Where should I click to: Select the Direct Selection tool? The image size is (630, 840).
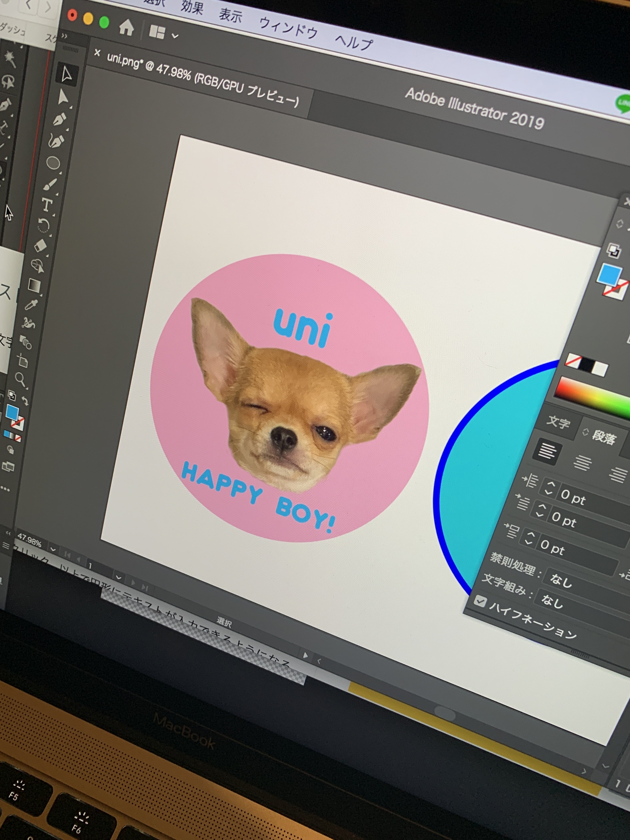tap(63, 97)
